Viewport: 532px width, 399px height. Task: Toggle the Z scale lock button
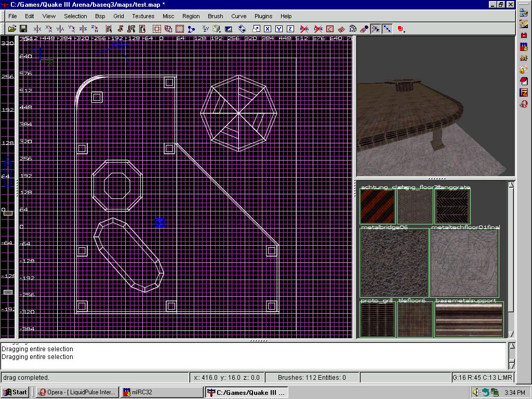(290, 29)
